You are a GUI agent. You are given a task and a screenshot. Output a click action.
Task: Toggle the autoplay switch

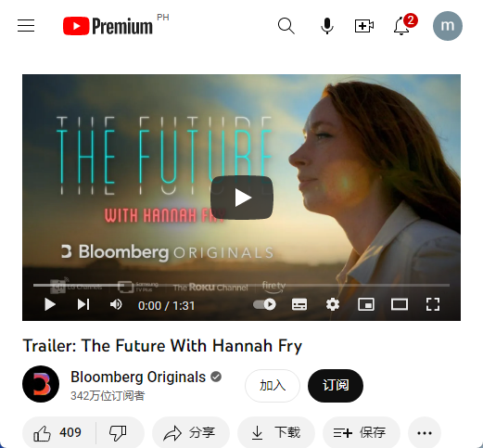click(x=265, y=304)
